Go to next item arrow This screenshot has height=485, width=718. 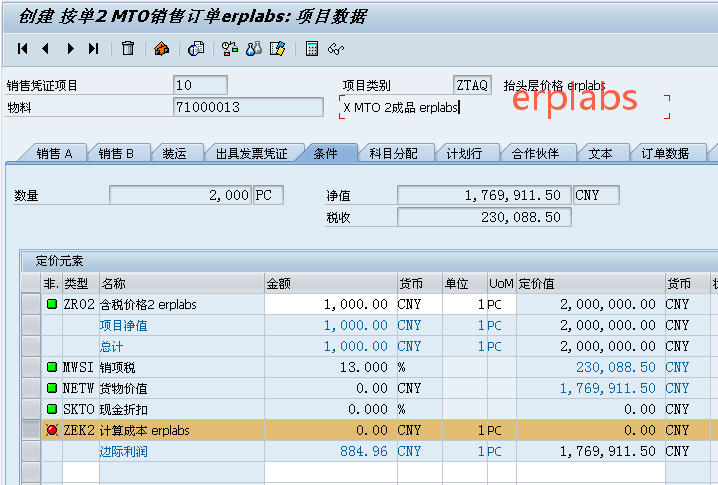pos(70,49)
